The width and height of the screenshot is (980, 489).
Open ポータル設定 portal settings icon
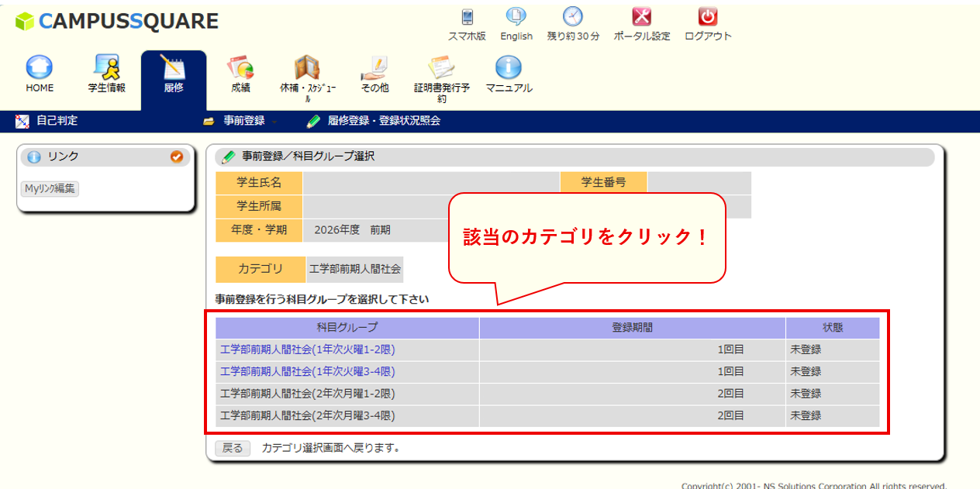[642, 16]
